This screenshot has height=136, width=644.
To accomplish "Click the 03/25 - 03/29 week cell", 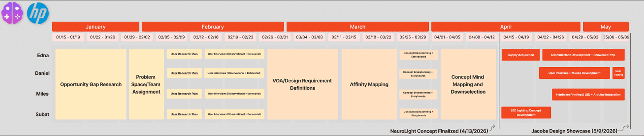I will (412, 37).
